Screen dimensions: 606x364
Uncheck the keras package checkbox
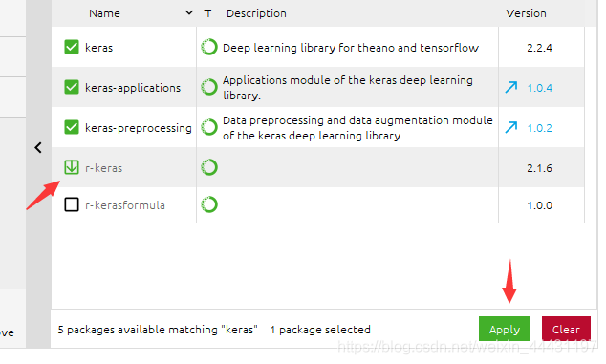tap(72, 47)
